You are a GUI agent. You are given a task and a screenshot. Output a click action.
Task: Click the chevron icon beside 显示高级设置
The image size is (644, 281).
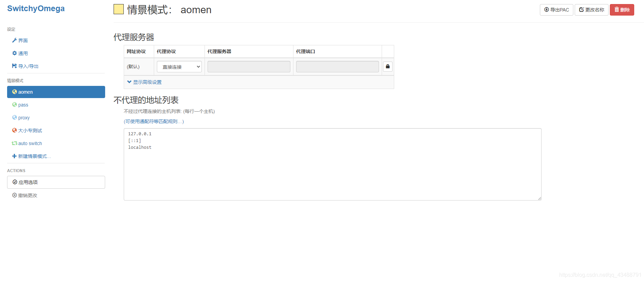tap(129, 82)
